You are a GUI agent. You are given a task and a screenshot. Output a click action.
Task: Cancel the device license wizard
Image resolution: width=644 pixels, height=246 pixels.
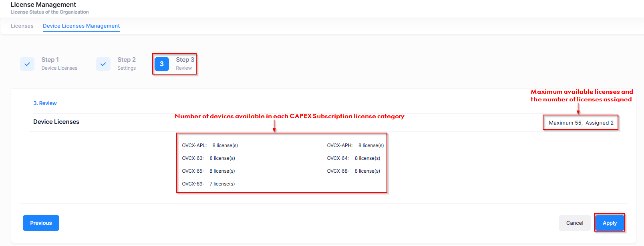(574, 223)
